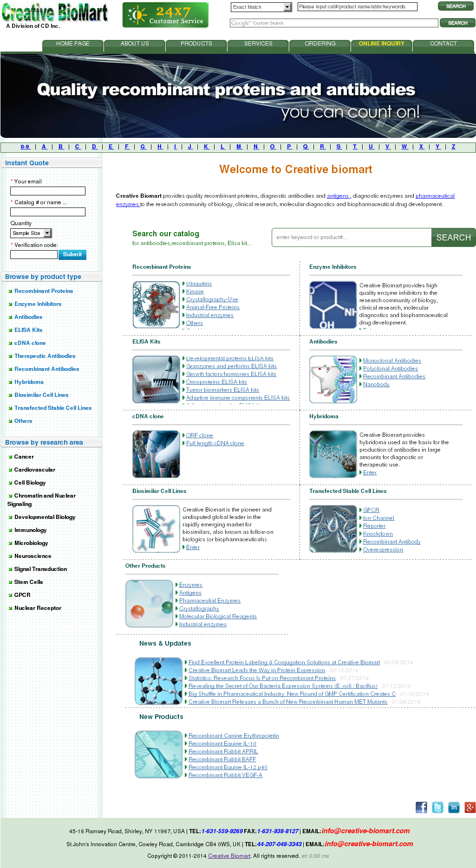Screen dimensions: 476x868
Task: Focus the Your email field
Action: coord(48,191)
